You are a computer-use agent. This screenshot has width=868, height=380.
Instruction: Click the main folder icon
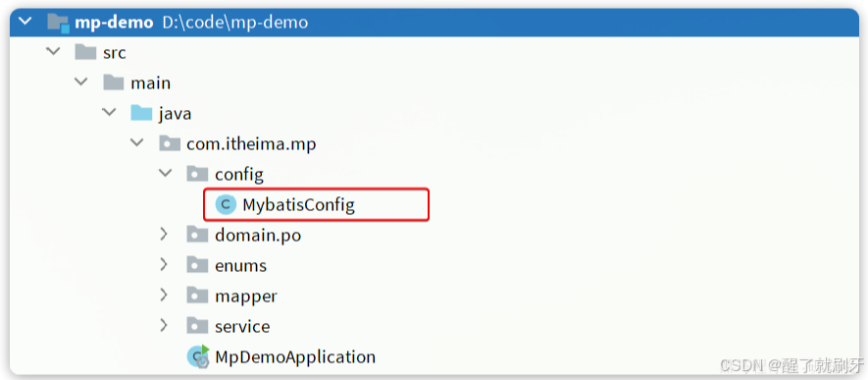point(113,82)
